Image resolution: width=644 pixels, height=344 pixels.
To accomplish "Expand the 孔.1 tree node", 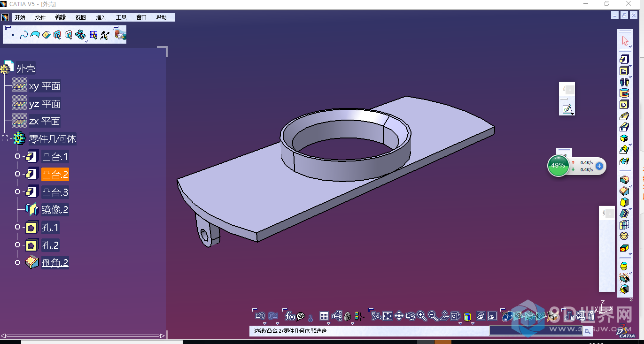I will [x=17, y=227].
